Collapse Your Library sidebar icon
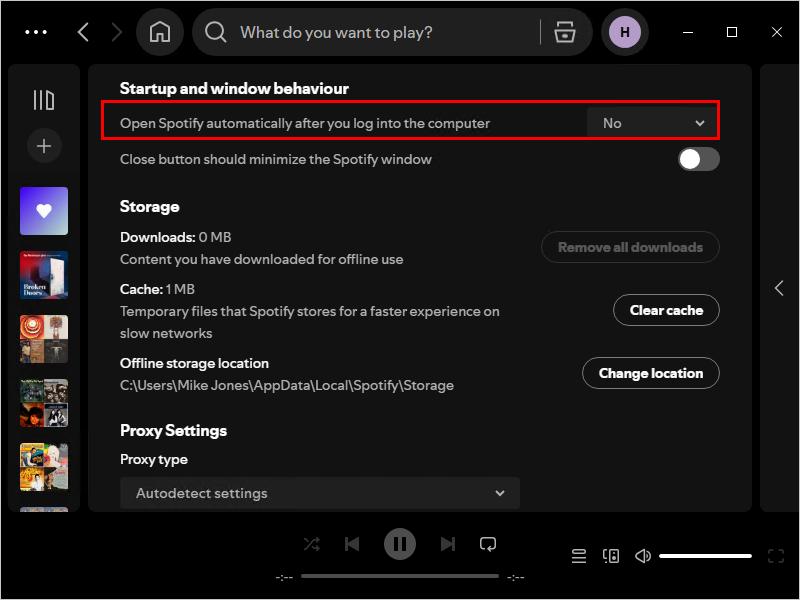The image size is (800, 600). click(x=44, y=100)
